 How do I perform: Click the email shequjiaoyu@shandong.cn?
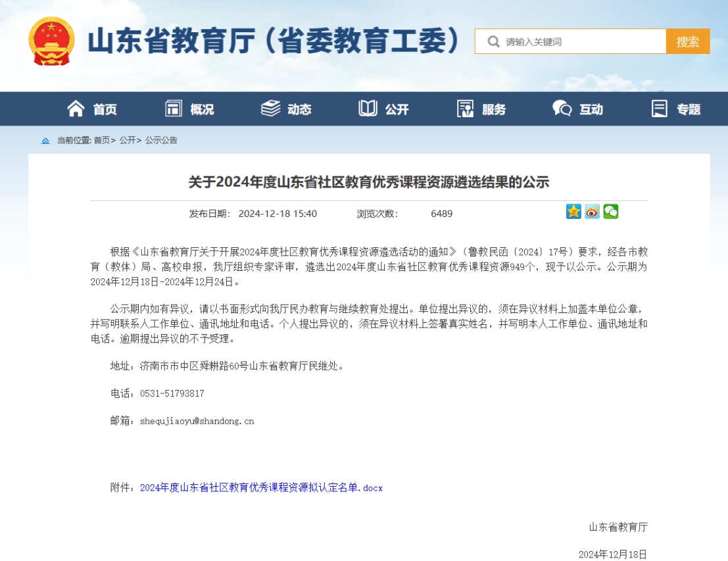point(197,421)
